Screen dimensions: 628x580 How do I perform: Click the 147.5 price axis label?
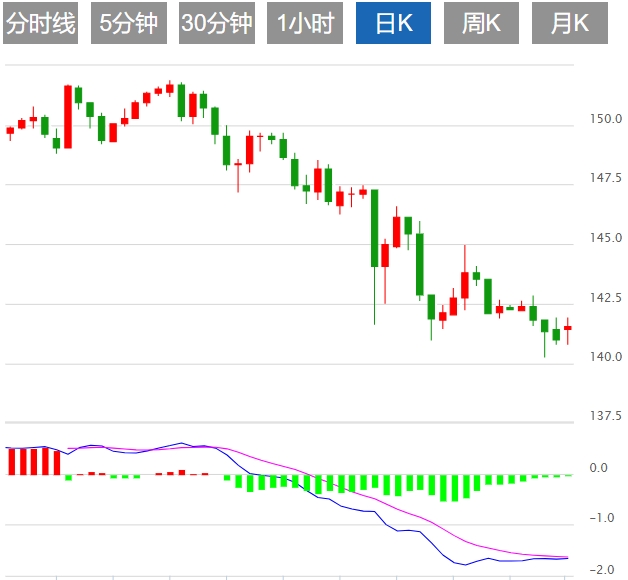606,177
